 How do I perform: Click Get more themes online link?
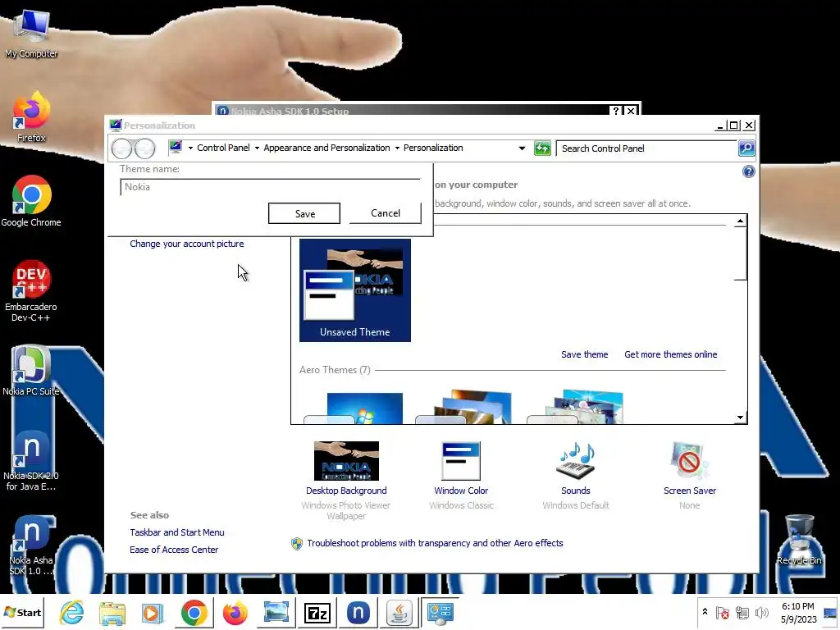[671, 354]
